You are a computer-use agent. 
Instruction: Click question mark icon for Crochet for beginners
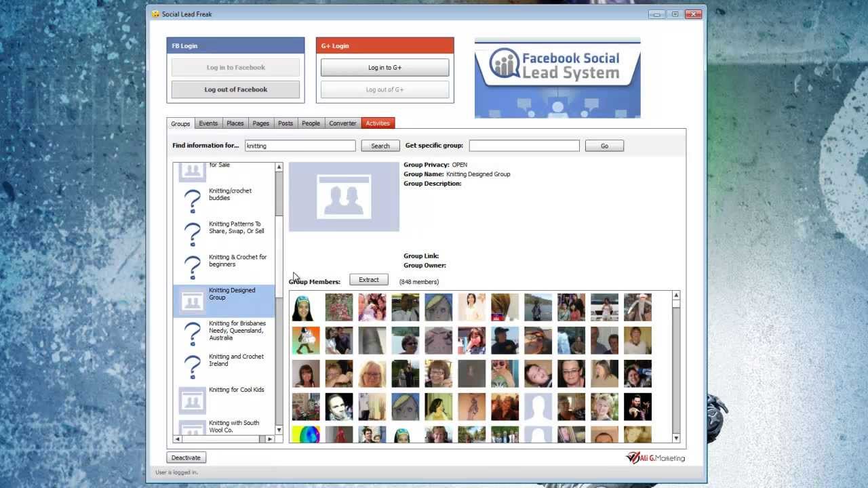tap(193, 267)
